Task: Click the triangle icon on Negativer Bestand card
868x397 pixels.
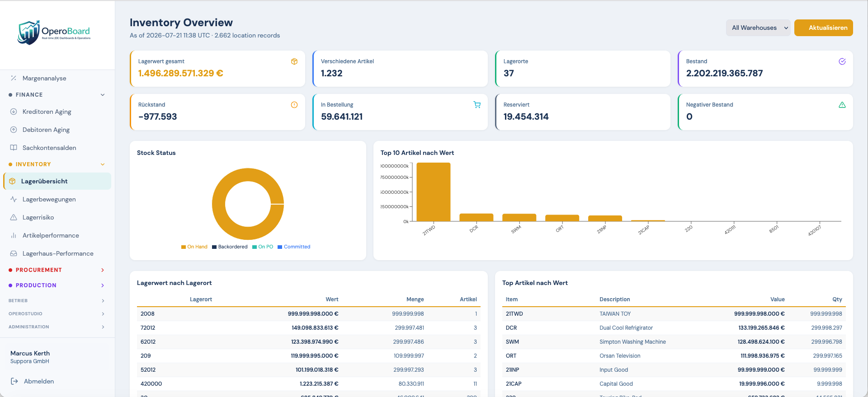Action: [x=842, y=105]
